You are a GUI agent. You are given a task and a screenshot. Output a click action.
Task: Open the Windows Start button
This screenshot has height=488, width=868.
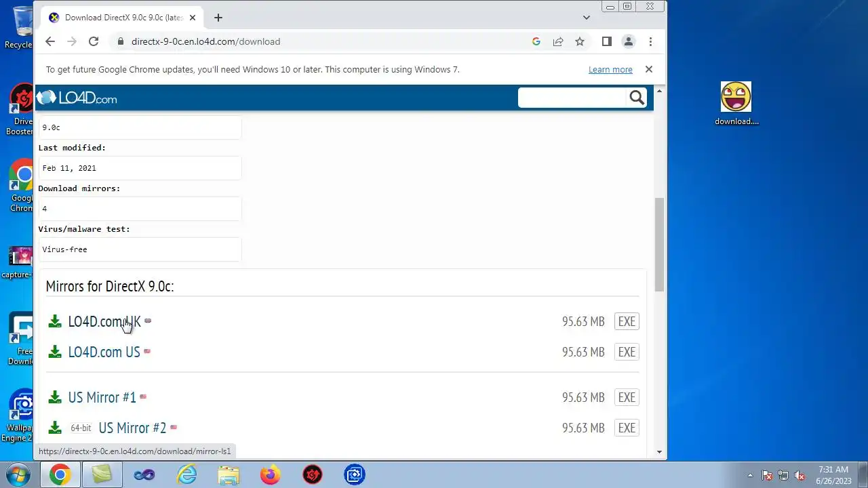click(x=18, y=475)
